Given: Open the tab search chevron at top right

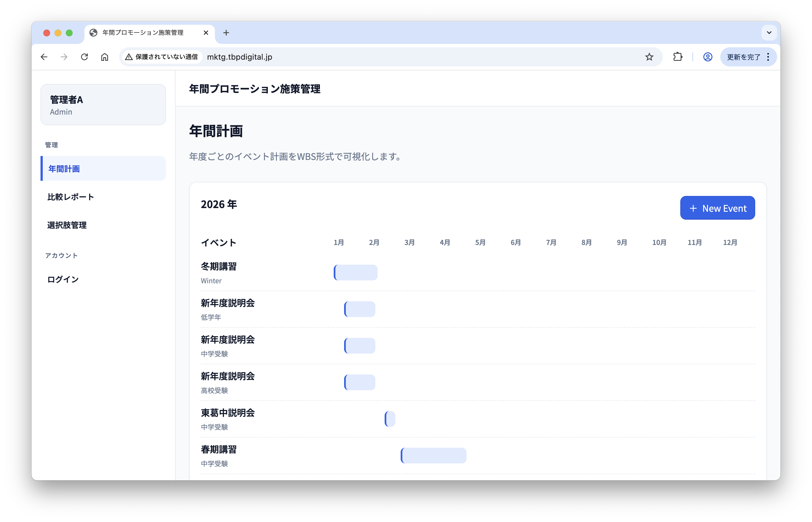Looking at the screenshot, I should pos(769,33).
